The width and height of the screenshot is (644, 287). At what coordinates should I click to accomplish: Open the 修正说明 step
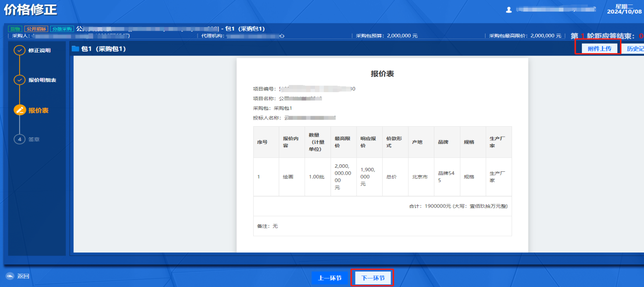pyautogui.click(x=39, y=51)
